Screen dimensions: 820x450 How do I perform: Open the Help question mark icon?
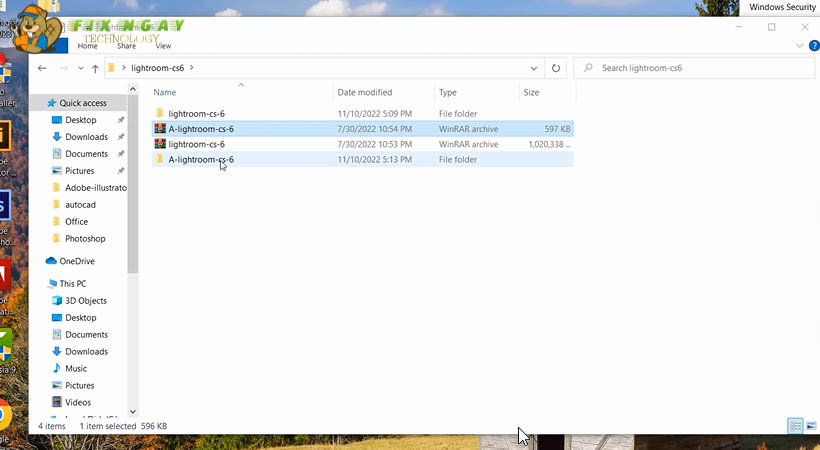coord(809,47)
